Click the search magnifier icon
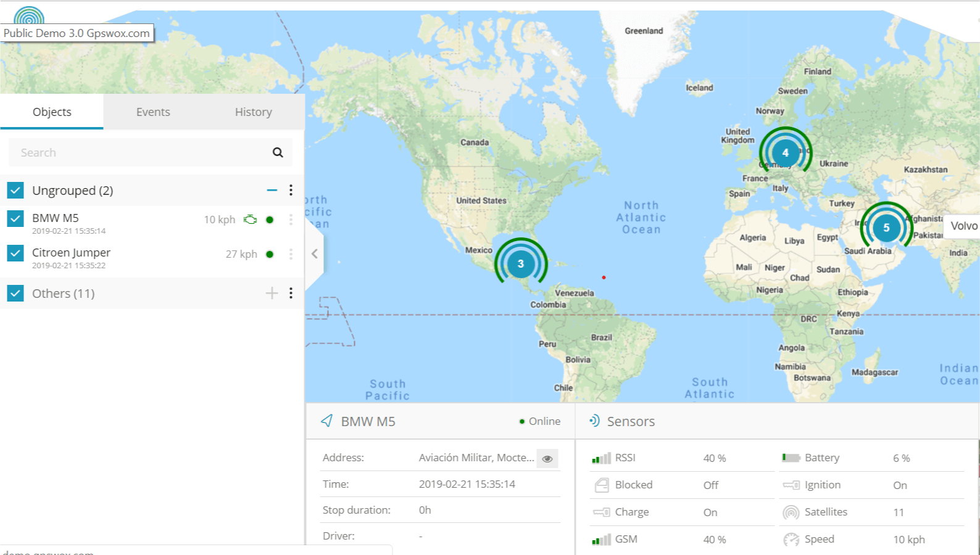980x555 pixels. 278,152
